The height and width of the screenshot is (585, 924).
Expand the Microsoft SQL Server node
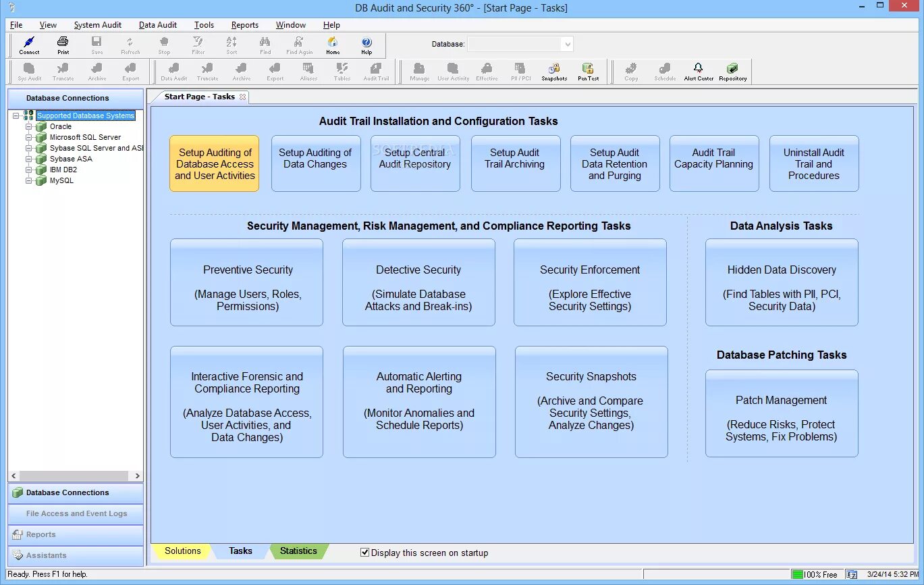pyautogui.click(x=29, y=137)
